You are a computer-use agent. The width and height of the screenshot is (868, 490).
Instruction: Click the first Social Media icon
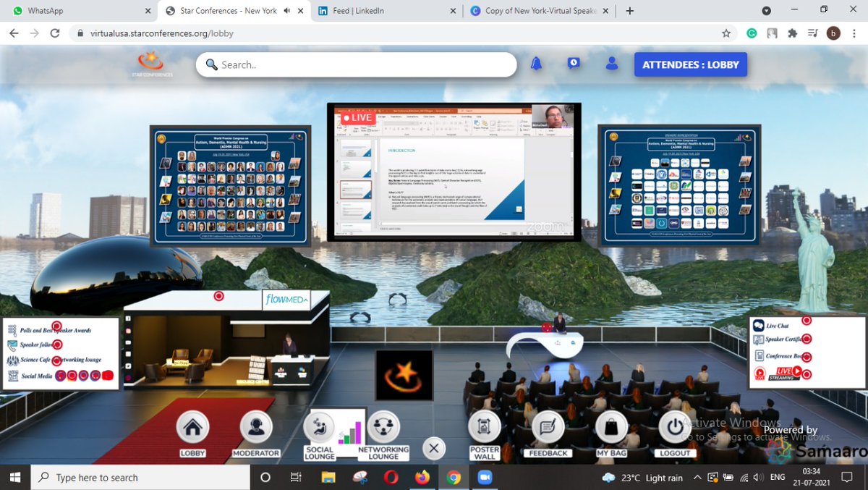click(x=61, y=375)
